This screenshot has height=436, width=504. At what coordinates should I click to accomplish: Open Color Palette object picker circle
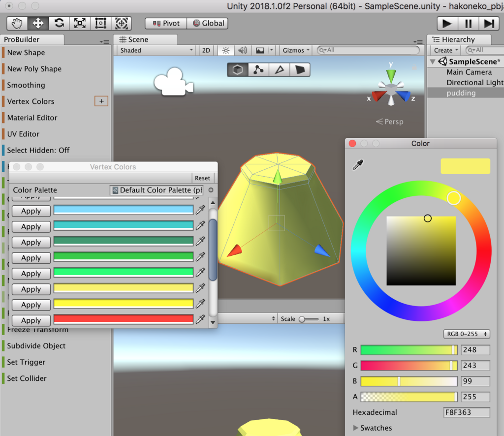point(211,190)
